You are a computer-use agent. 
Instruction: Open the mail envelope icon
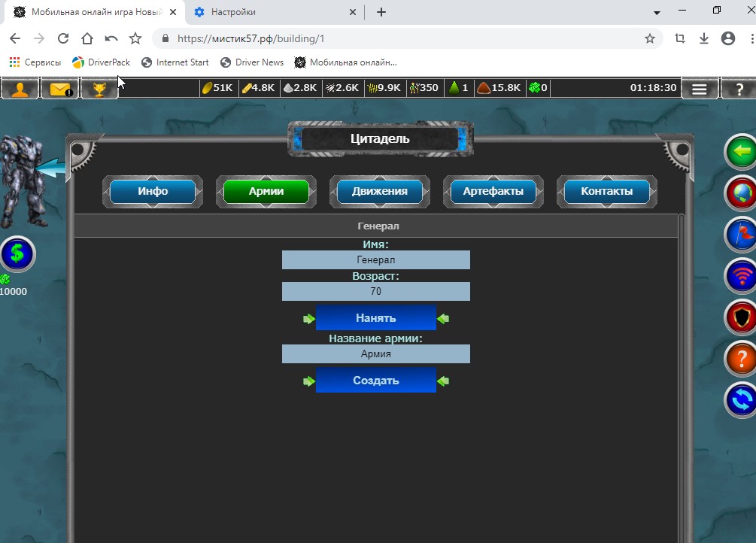[x=60, y=89]
